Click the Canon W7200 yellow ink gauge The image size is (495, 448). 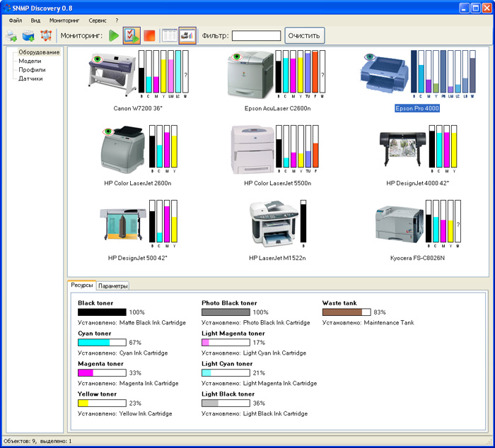coord(163,71)
